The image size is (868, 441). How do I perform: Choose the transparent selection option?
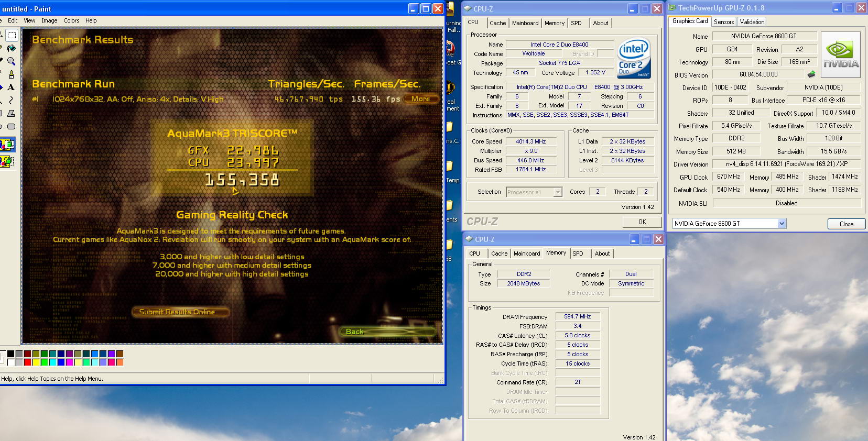[7, 161]
